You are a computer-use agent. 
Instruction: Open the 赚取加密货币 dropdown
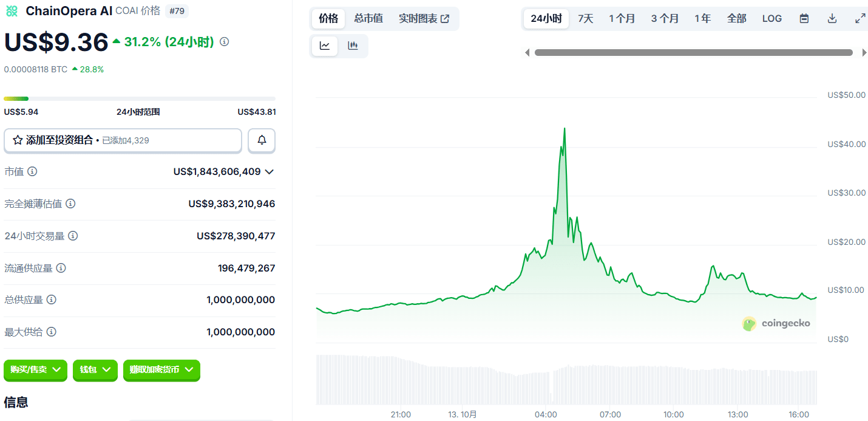[161, 369]
